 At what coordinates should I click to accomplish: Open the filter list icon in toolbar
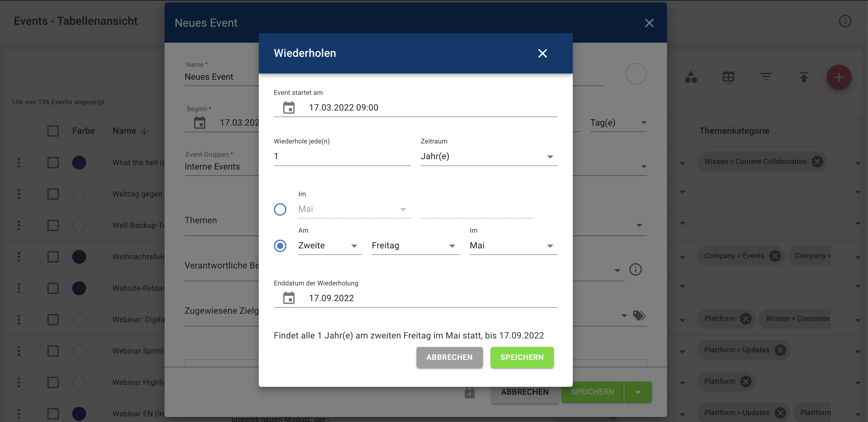pos(766,77)
